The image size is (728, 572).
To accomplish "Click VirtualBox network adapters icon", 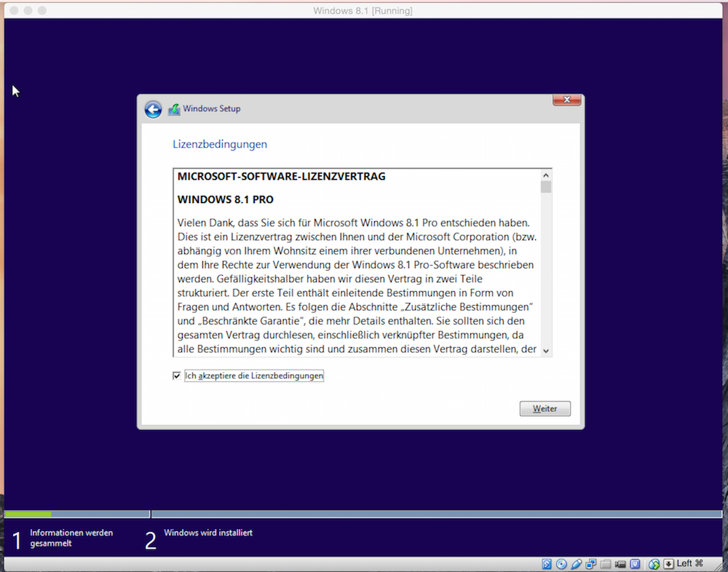I will 590,564.
